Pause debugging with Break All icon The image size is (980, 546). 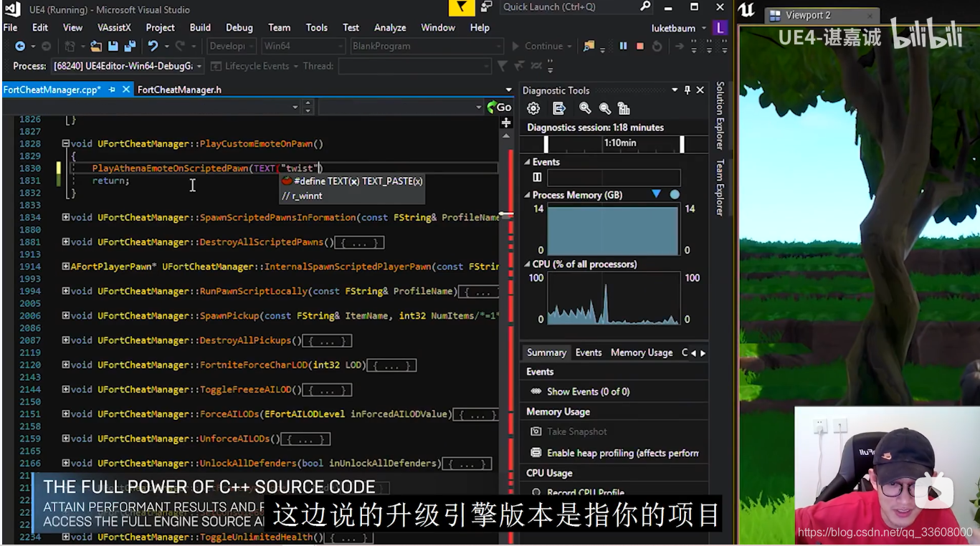[x=623, y=46]
